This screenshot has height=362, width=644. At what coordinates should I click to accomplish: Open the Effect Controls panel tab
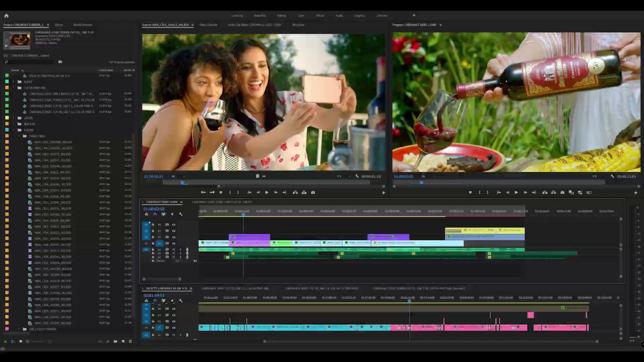pyautogui.click(x=208, y=25)
